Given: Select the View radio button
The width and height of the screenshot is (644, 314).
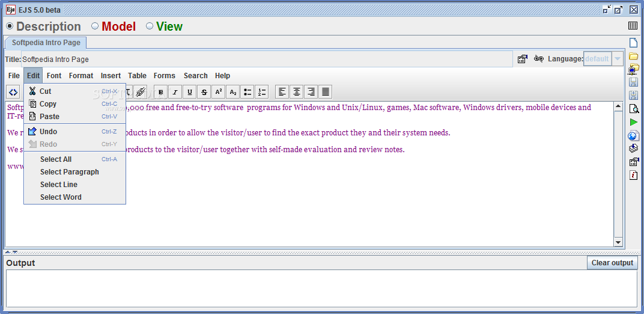Looking at the screenshot, I should pyautogui.click(x=150, y=26).
